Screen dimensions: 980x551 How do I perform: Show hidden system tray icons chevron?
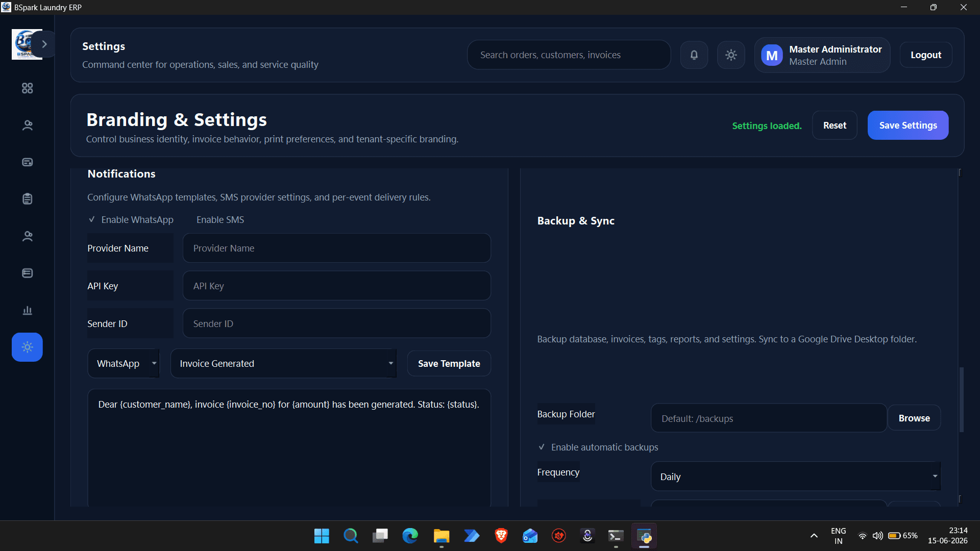click(814, 536)
